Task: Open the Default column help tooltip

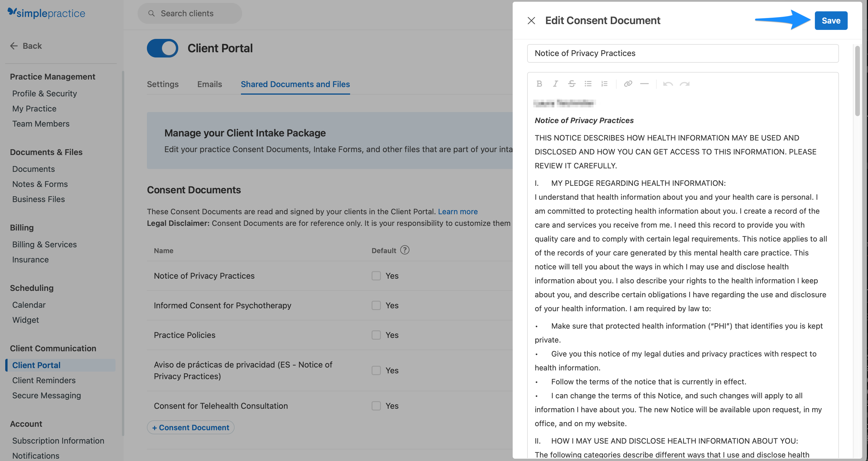Action: 405,250
